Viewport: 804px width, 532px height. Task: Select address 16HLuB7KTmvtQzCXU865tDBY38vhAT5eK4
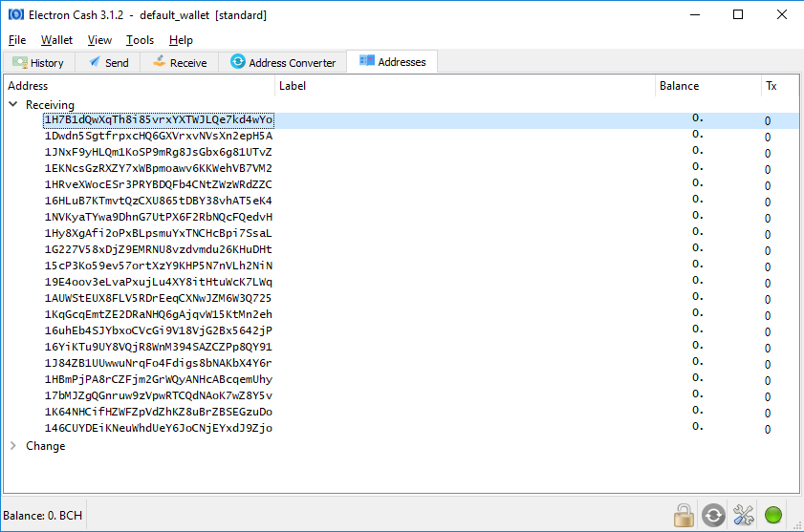(x=159, y=201)
